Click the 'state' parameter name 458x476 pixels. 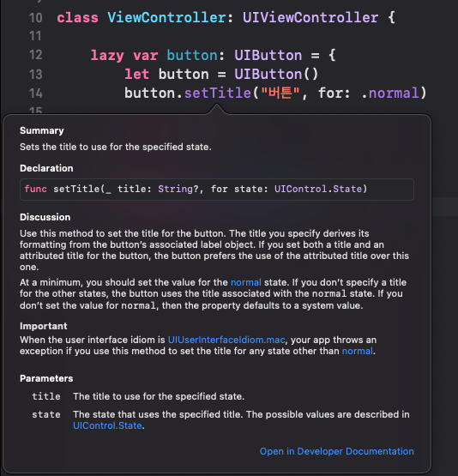(x=46, y=415)
